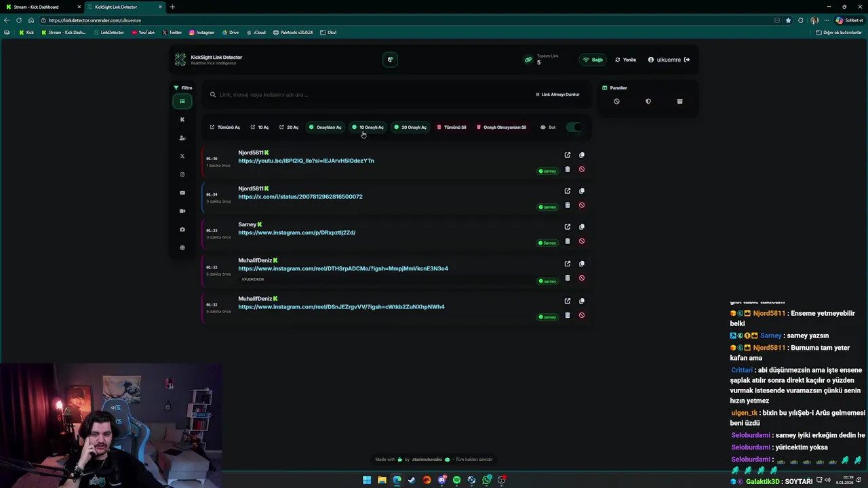
Task: Click 20 Aç button
Action: pyautogui.click(x=289, y=127)
